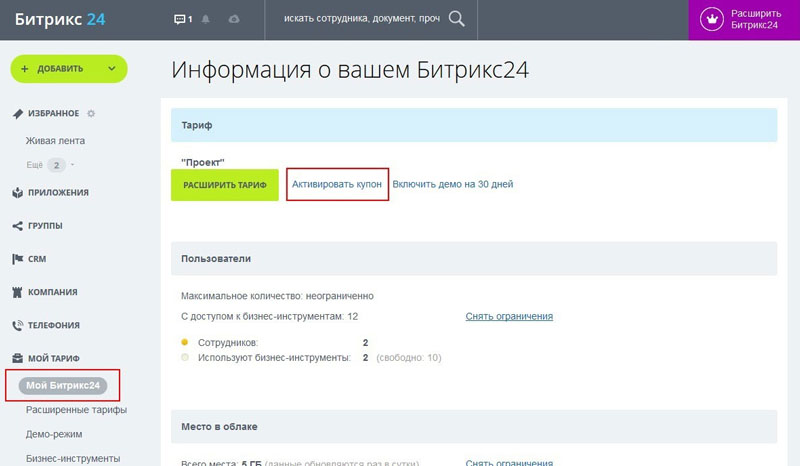Screen dimensions: 800x466
Task: Click the magnifier search icon
Action: [457, 19]
